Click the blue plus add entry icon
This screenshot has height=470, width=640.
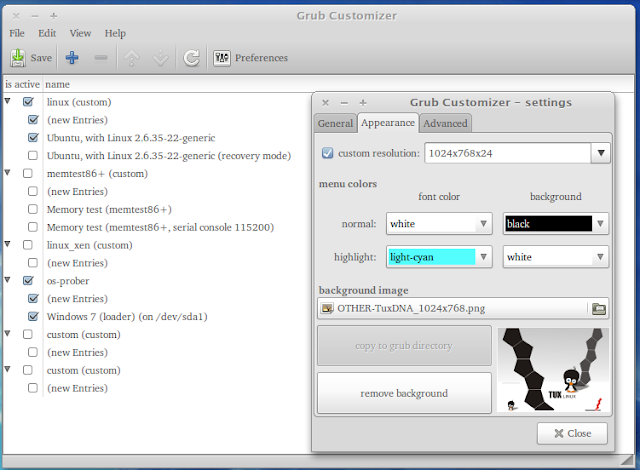(72, 58)
